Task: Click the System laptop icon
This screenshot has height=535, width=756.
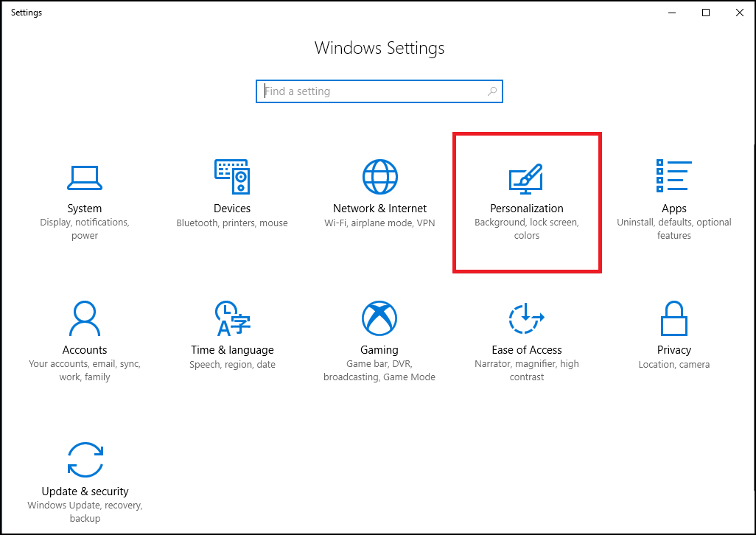Action: [x=84, y=177]
